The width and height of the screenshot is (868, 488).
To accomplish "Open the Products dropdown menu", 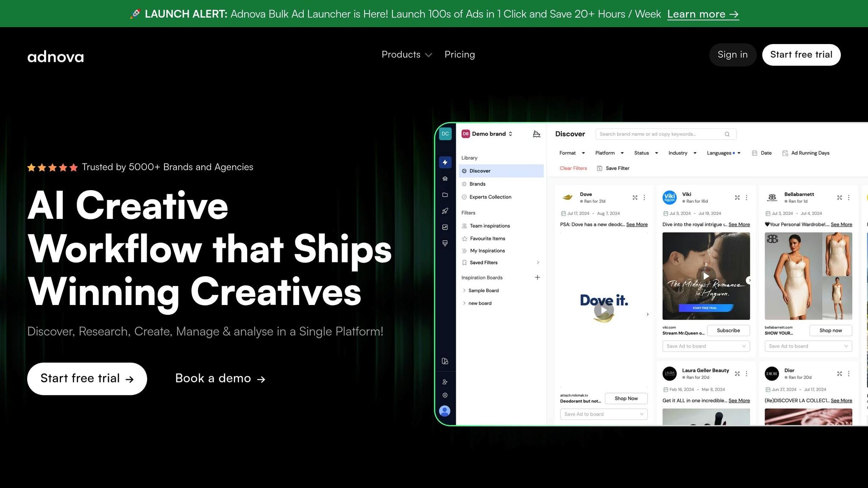I will [406, 55].
